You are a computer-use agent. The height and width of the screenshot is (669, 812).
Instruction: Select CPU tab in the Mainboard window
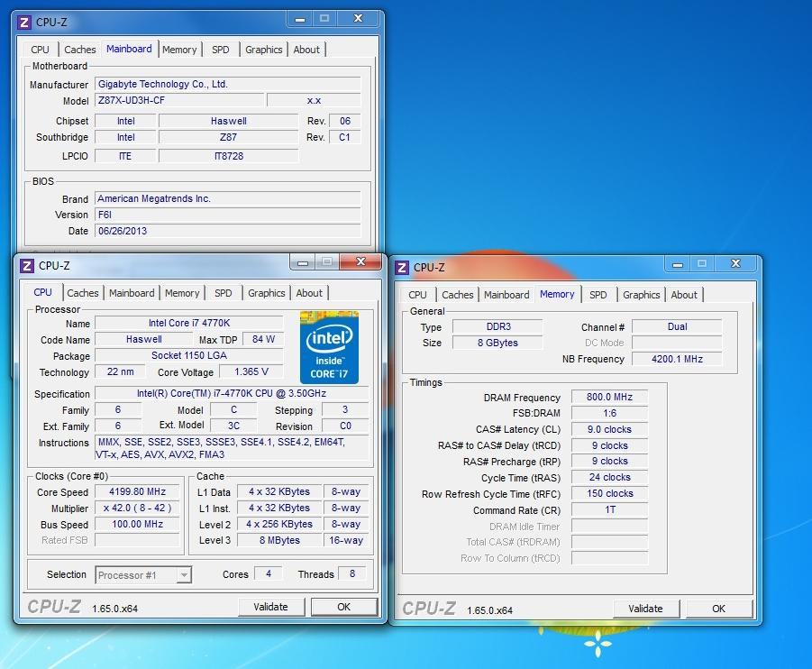pyautogui.click(x=40, y=50)
